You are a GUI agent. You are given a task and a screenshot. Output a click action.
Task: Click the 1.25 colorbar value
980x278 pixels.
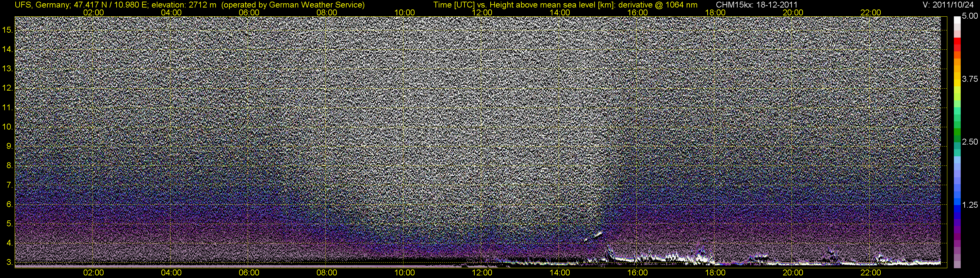(970, 205)
